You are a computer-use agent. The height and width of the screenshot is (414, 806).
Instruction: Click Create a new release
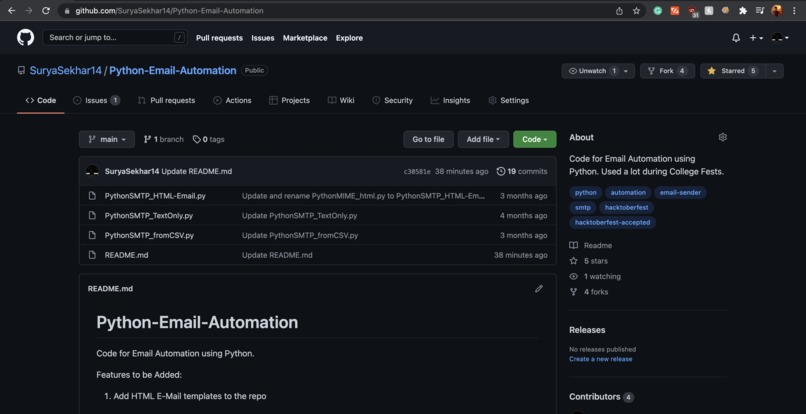point(600,359)
